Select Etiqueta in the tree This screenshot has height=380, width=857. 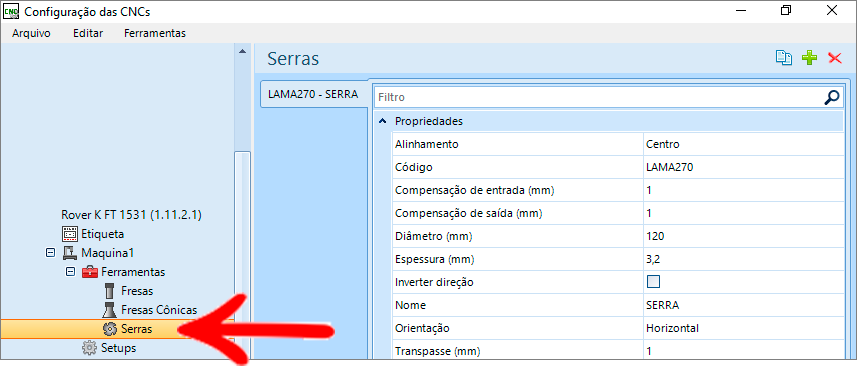pos(103,234)
